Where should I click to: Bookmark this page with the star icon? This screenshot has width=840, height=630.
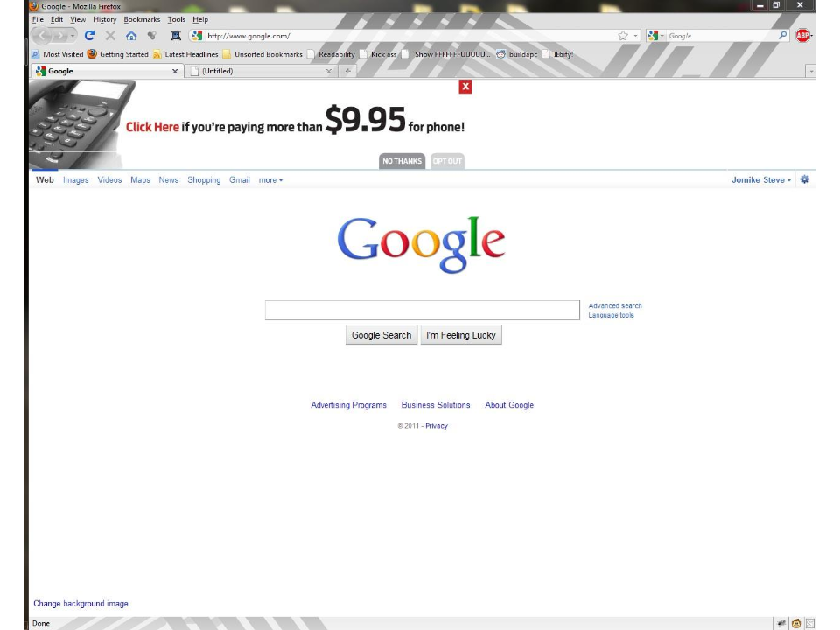623,36
